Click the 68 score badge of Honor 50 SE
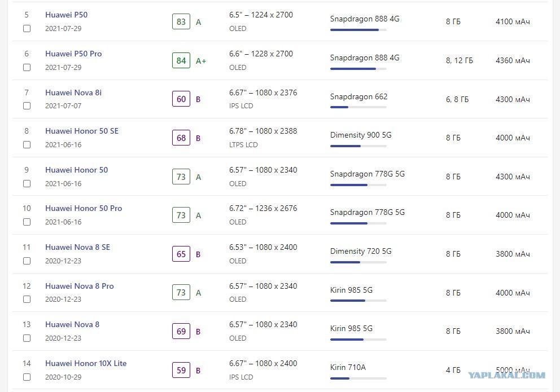 (x=181, y=138)
